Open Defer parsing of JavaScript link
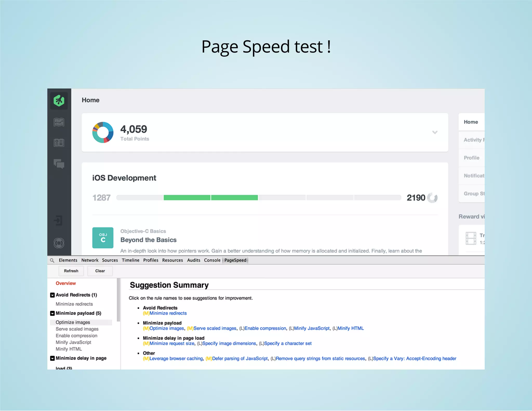This screenshot has height=411, width=532. (240, 359)
